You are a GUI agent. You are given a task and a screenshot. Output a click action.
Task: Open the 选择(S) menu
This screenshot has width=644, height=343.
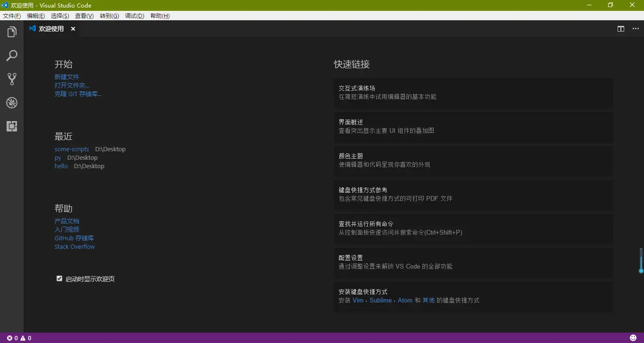click(60, 16)
